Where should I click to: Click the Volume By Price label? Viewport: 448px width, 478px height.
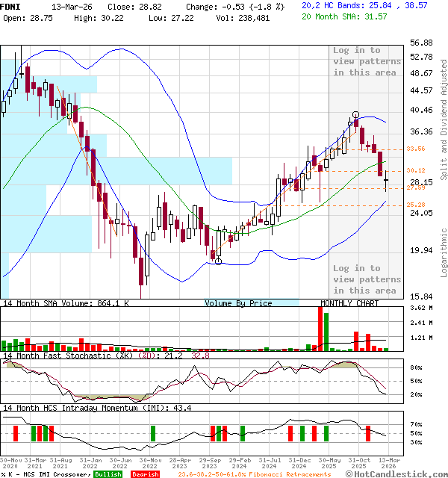point(238,303)
